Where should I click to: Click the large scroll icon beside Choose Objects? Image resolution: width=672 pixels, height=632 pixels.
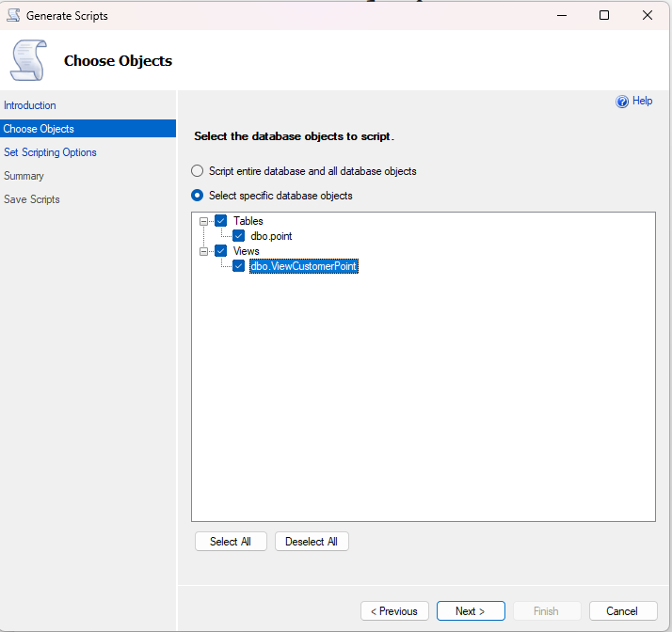coord(28,60)
